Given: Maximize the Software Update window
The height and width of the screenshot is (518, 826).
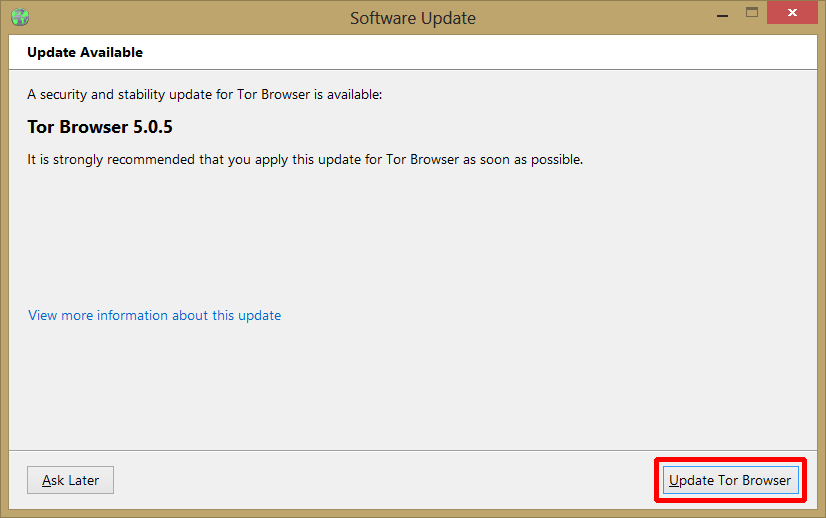Looking at the screenshot, I should click(x=752, y=14).
